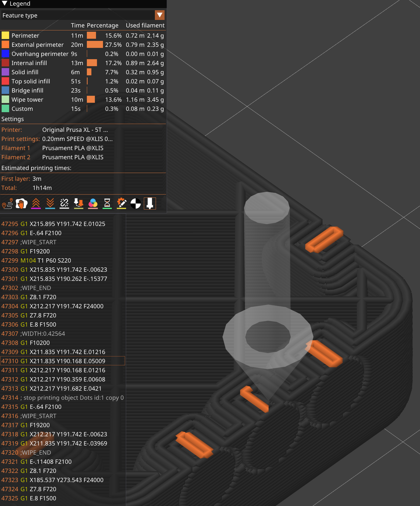The image size is (420, 506).
Task: Select line 47307 ';WIDTH:0.42564'
Action: pyautogui.click(x=63, y=334)
